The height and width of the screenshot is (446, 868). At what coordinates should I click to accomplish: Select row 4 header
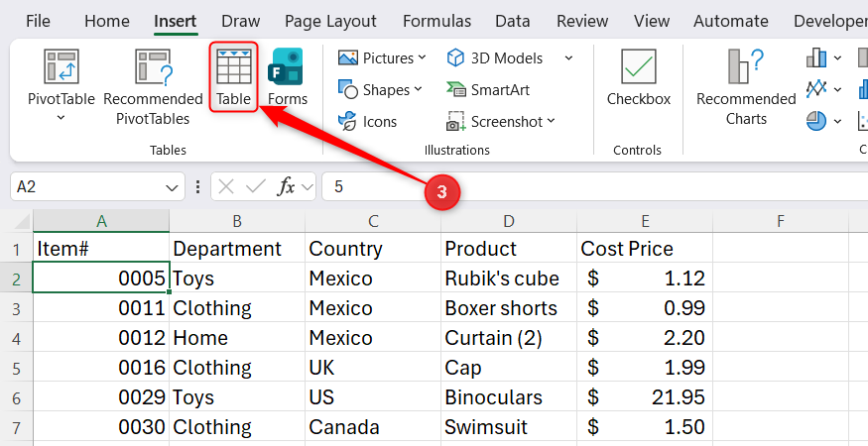[17, 338]
